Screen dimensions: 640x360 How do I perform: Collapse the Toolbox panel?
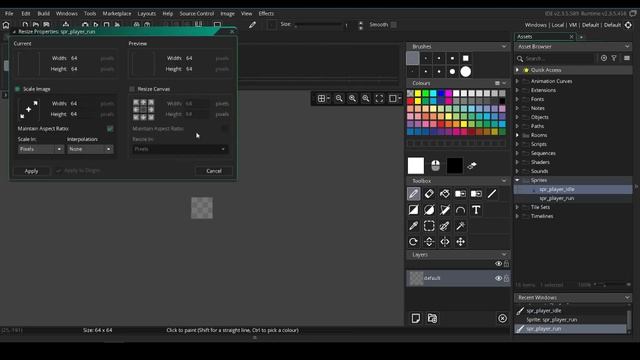coord(504,181)
